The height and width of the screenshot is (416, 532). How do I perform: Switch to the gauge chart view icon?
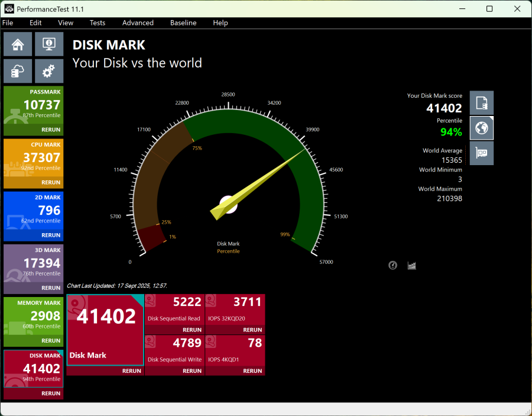point(393,265)
